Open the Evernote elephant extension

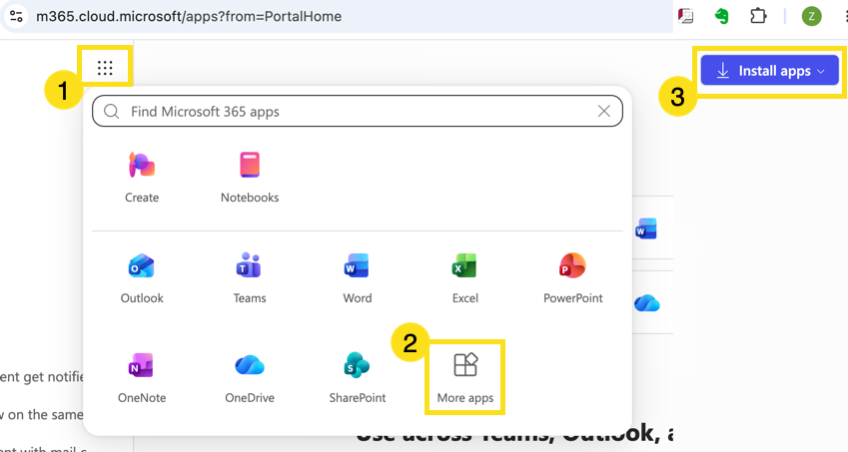coord(721,16)
